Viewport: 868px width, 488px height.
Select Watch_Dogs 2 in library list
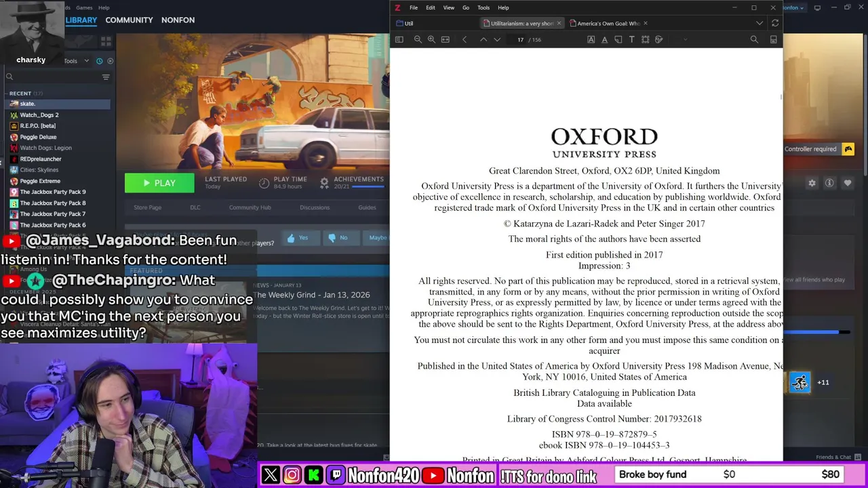coord(58,115)
